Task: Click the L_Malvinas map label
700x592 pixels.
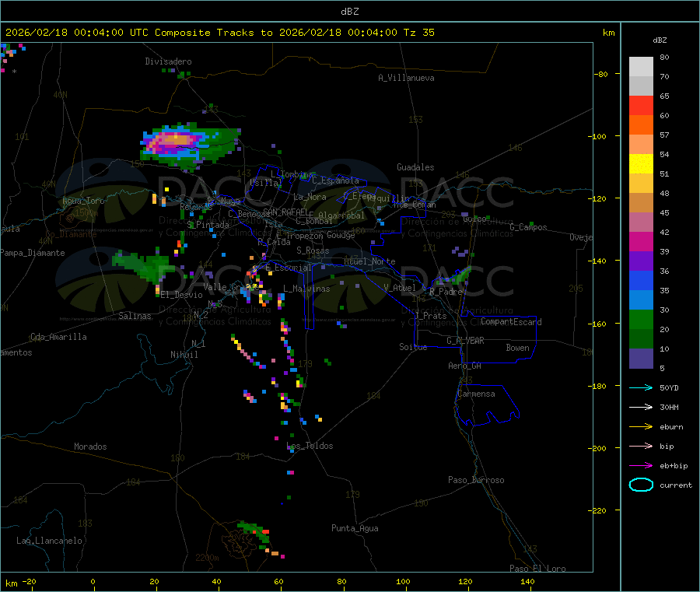Action: pos(306,289)
